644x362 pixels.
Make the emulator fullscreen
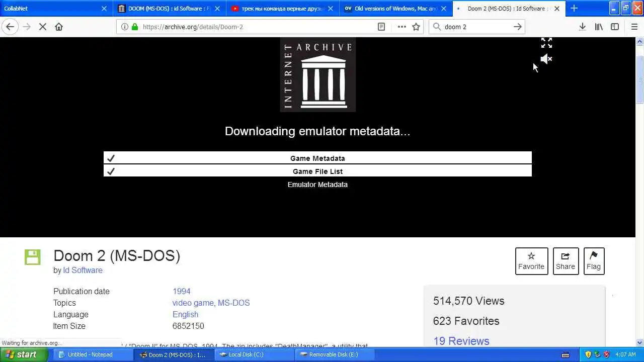(x=546, y=43)
